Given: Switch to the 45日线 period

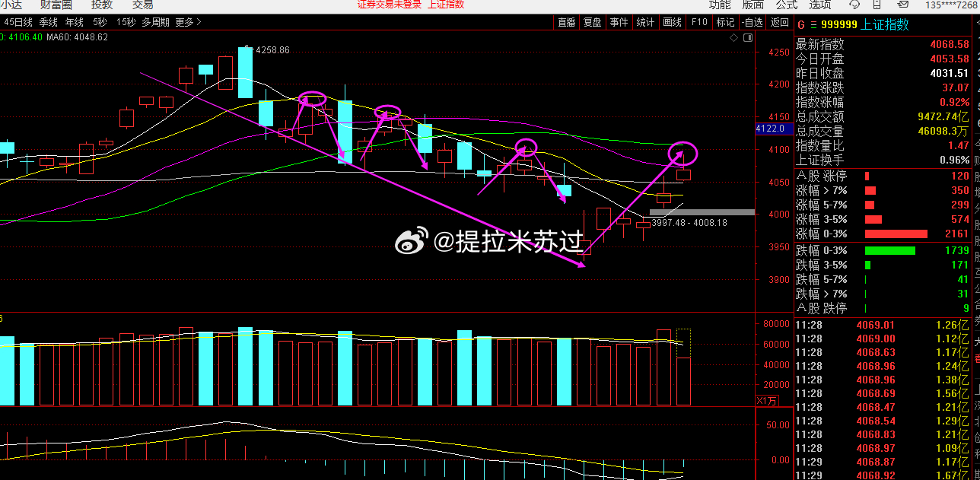Looking at the screenshot, I should pyautogui.click(x=18, y=22).
